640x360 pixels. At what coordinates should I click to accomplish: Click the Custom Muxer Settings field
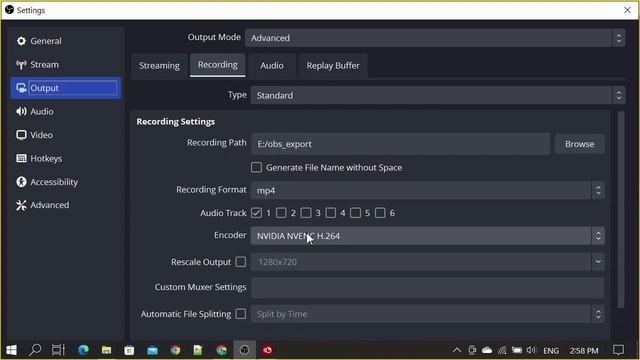pos(428,287)
